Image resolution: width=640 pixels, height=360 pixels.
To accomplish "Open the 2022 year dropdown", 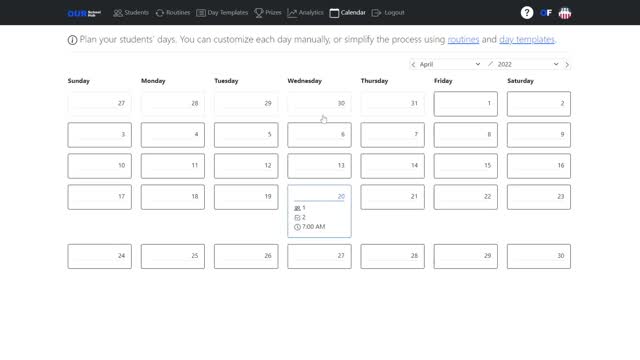I will tap(528, 64).
